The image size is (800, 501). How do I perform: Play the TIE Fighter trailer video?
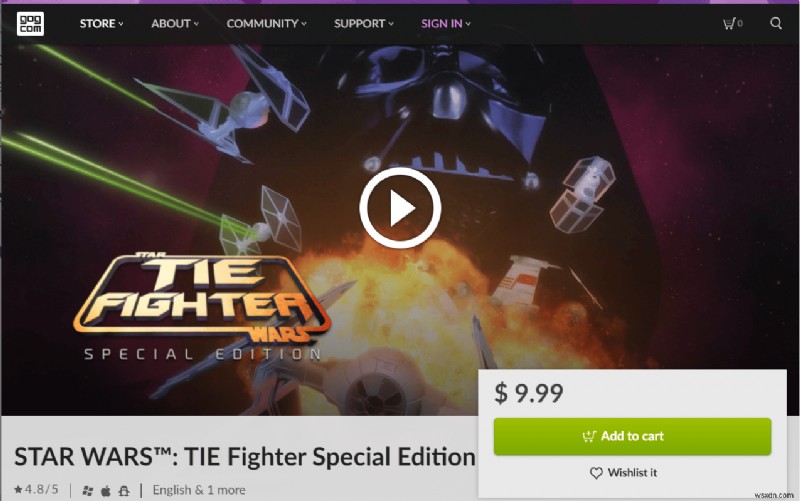point(400,208)
